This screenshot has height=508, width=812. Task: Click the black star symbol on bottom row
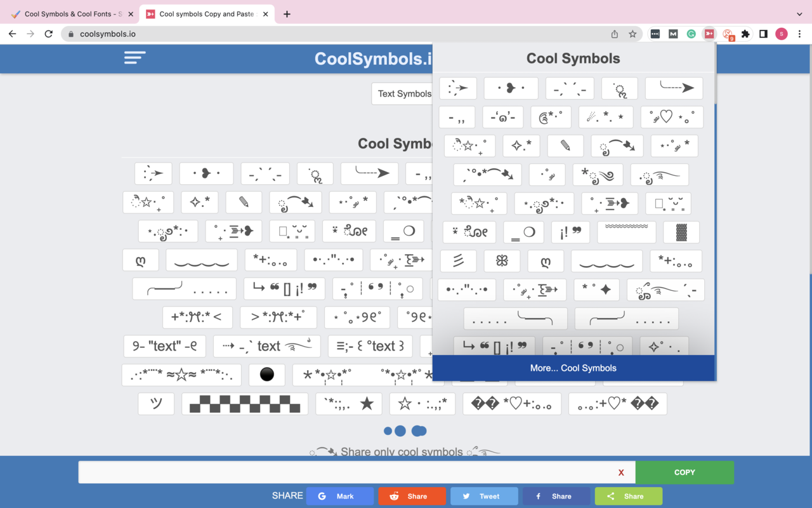click(x=349, y=404)
